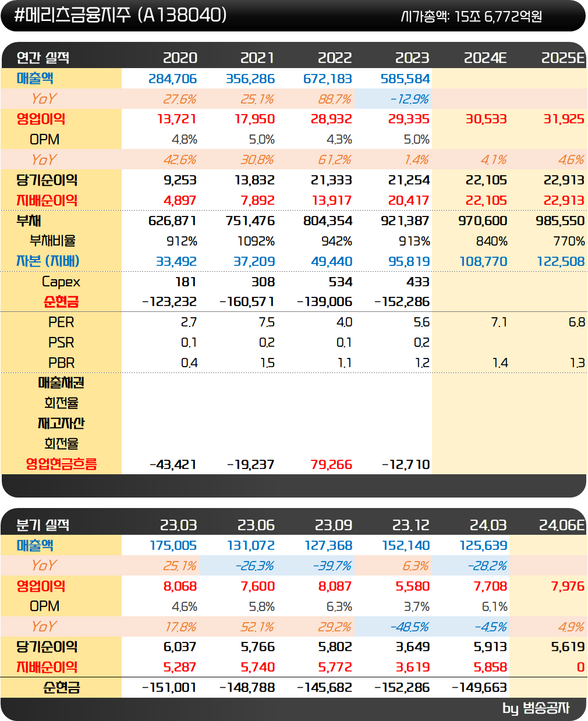Click the 23.03 quarter header
588x721 pixels.
pyautogui.click(x=179, y=525)
